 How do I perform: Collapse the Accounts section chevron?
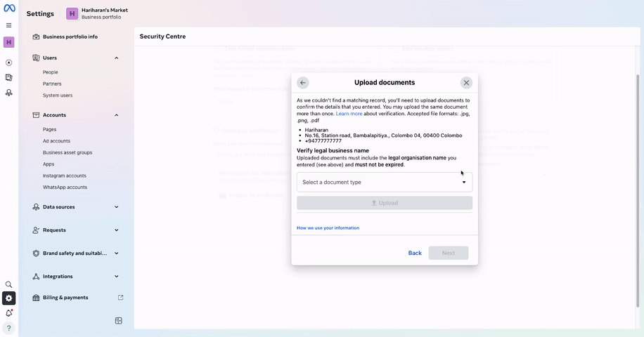pyautogui.click(x=117, y=115)
